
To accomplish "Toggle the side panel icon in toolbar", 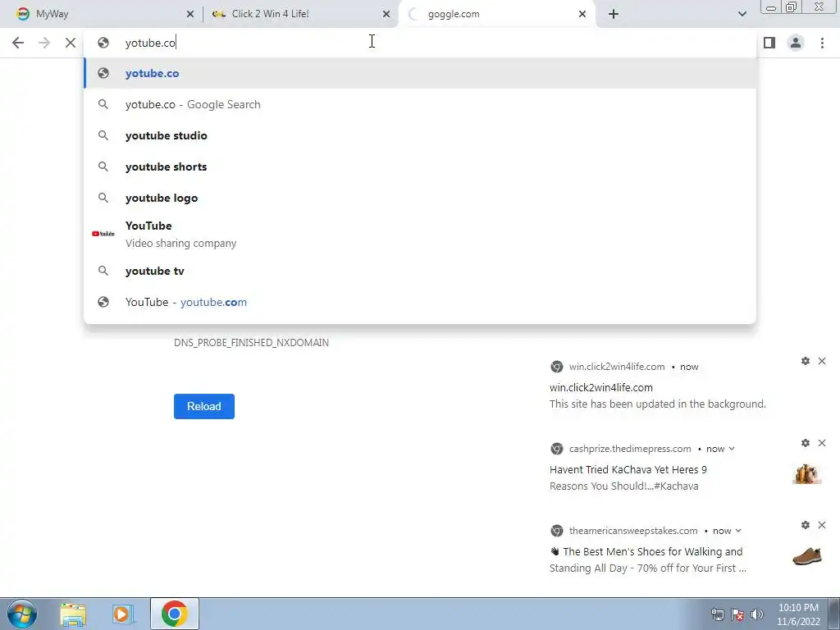I will tap(769, 43).
